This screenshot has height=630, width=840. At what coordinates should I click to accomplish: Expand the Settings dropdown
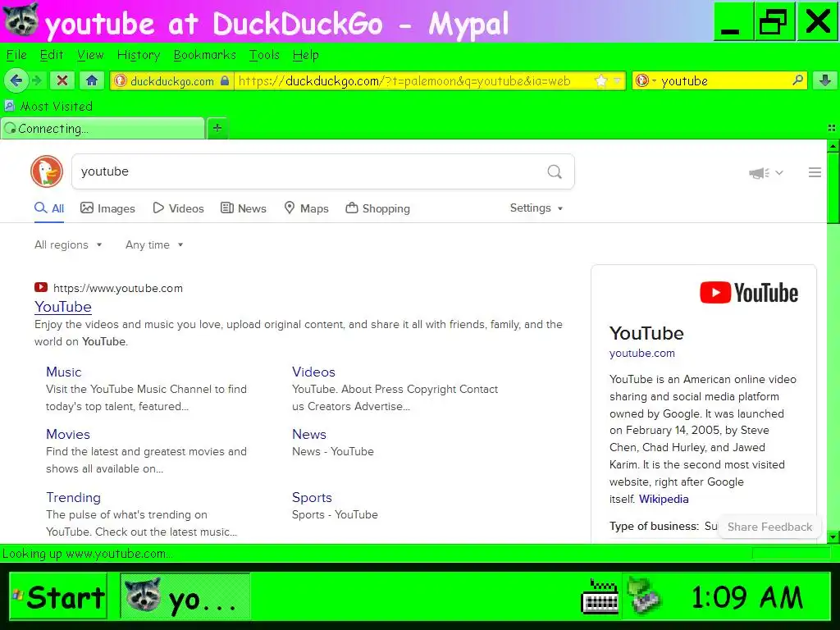coord(536,208)
